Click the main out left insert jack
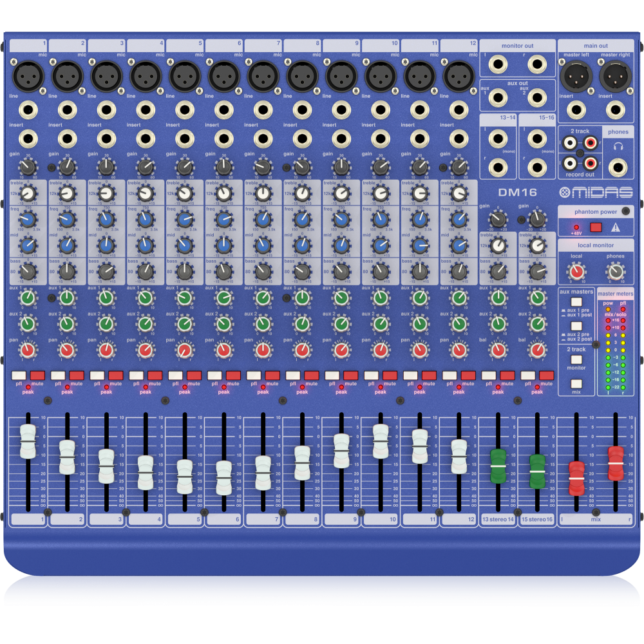Viewport: 644px width, 644px height. [x=576, y=110]
